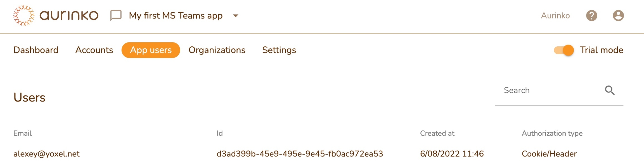The image size is (644, 166).
Task: Go to the Dashboard tab
Action: [36, 50]
